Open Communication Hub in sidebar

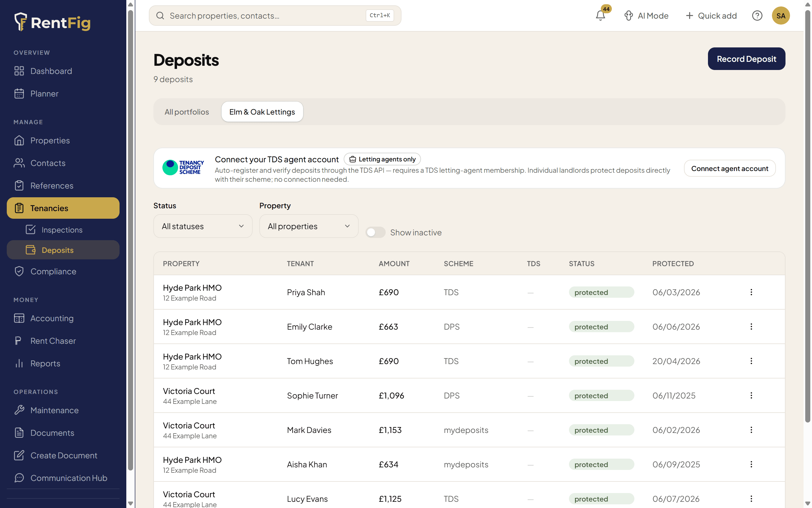[x=63, y=478]
